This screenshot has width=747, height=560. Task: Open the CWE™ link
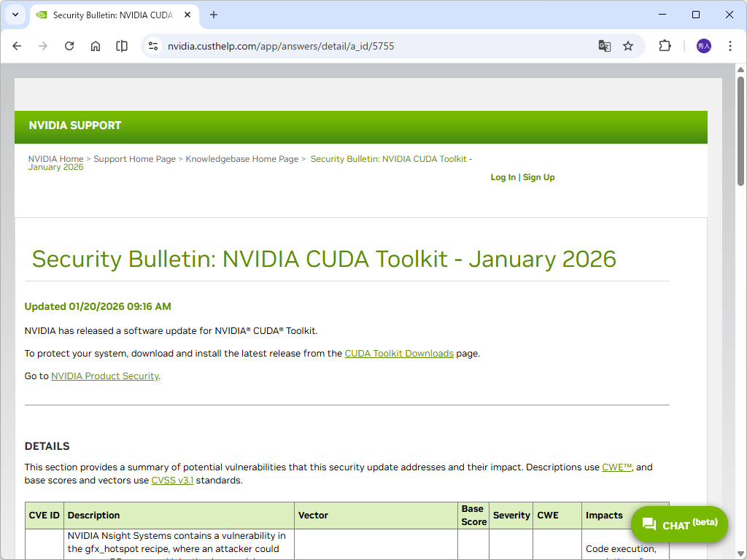click(x=617, y=467)
